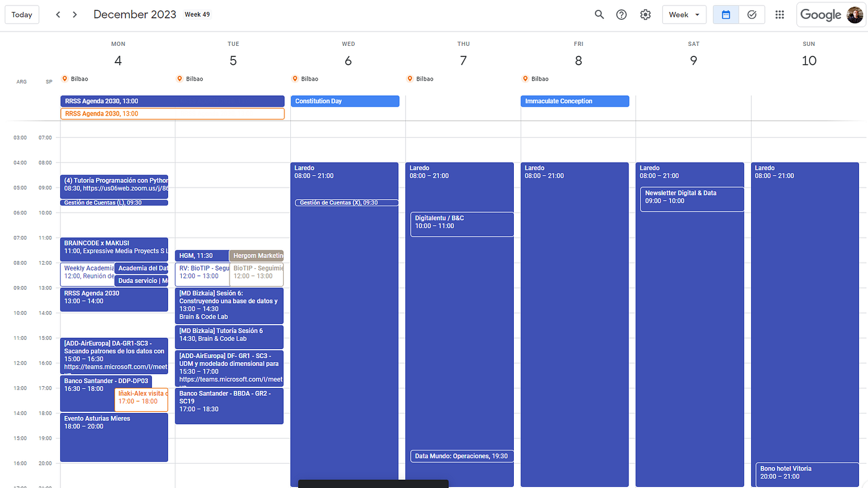Screen dimensions: 868x488
Task: Open outlined orange RRSS Agenda 2030 all-day event
Action: (172, 114)
